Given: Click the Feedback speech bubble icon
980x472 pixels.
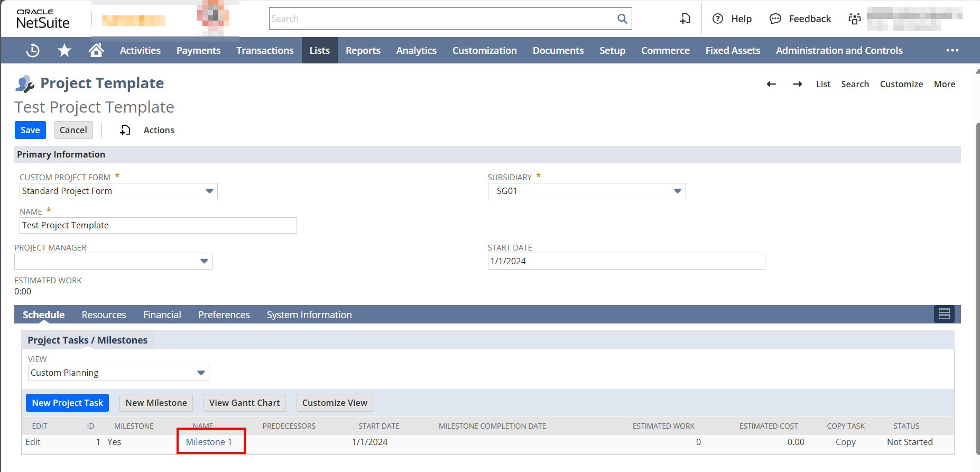Looking at the screenshot, I should 775,19.
